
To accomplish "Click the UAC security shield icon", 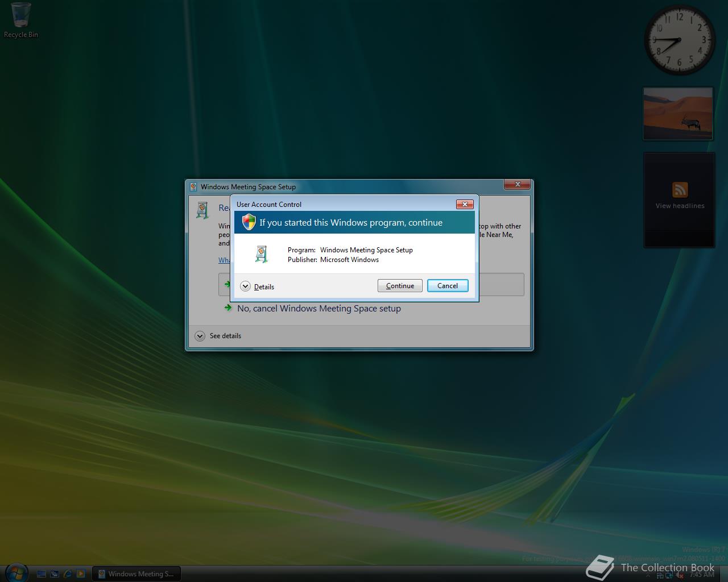I will (249, 222).
